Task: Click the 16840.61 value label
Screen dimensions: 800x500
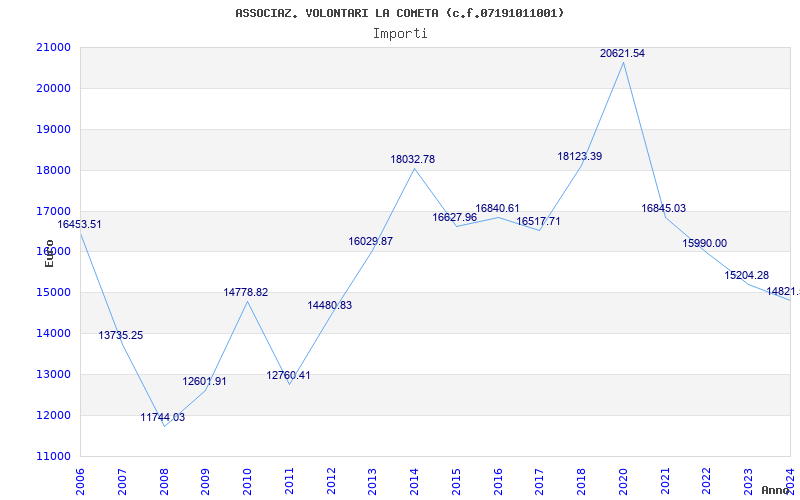Action: click(x=497, y=208)
